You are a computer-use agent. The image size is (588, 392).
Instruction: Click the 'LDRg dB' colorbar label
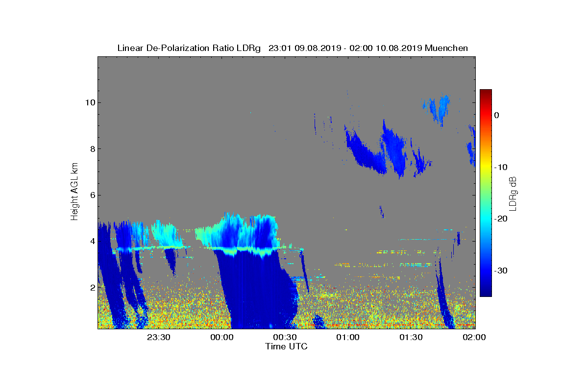[x=513, y=193]
